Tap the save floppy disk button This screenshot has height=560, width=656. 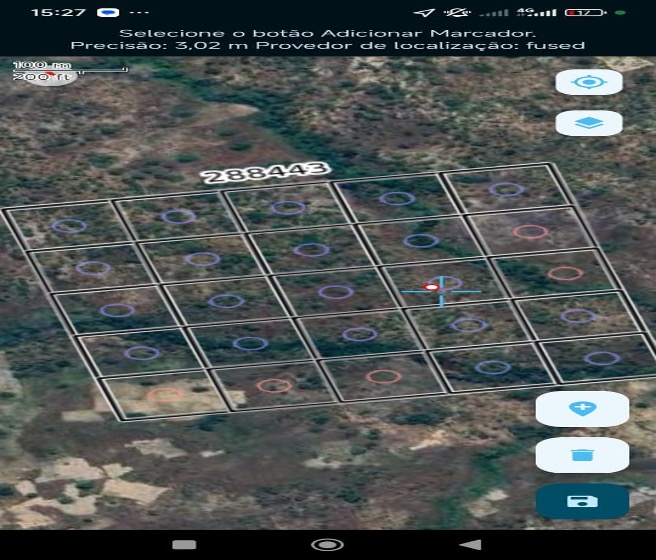(x=582, y=501)
